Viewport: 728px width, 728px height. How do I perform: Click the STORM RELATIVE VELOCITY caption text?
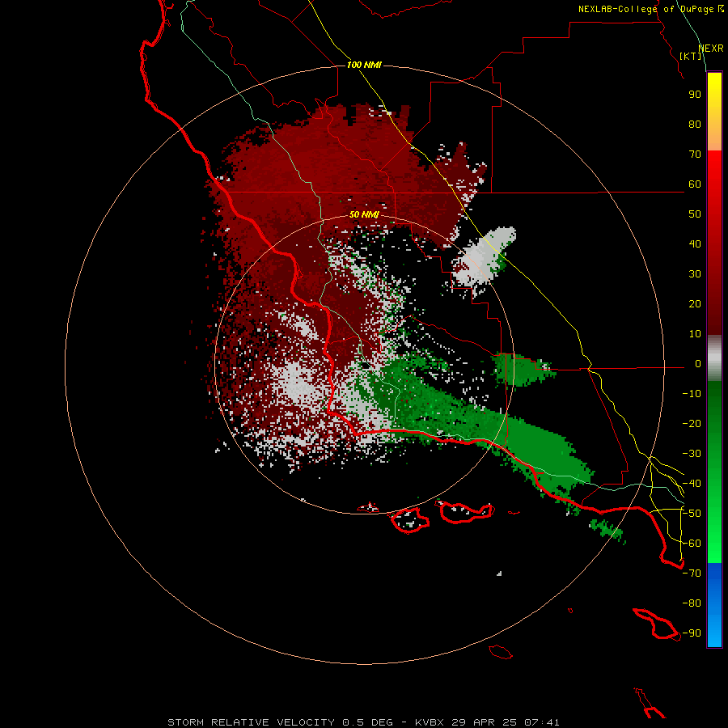(x=251, y=722)
